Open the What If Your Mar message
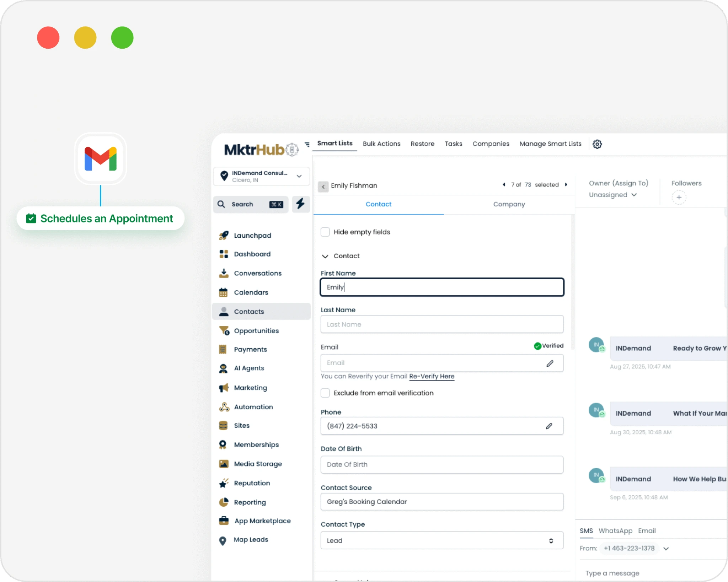 (x=669, y=414)
